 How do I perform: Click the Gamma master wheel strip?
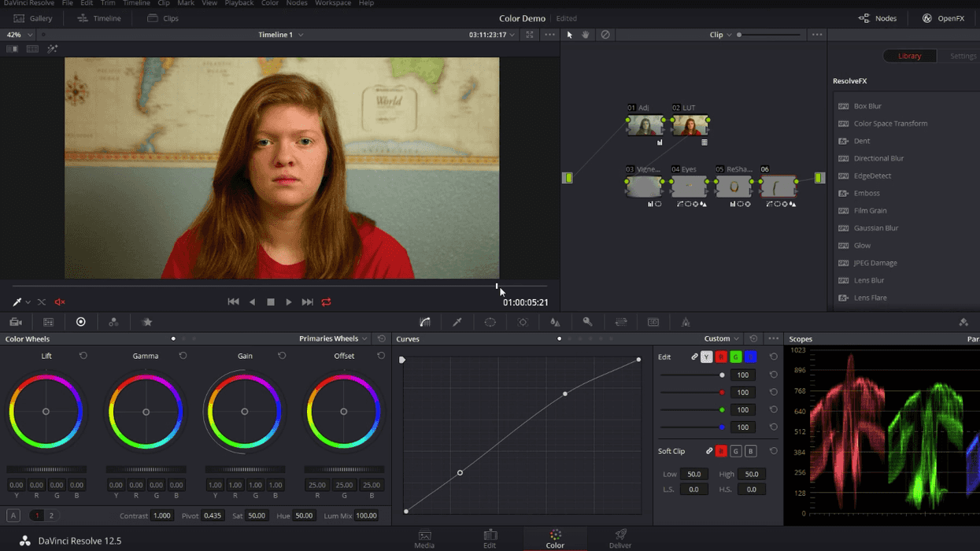click(x=146, y=470)
